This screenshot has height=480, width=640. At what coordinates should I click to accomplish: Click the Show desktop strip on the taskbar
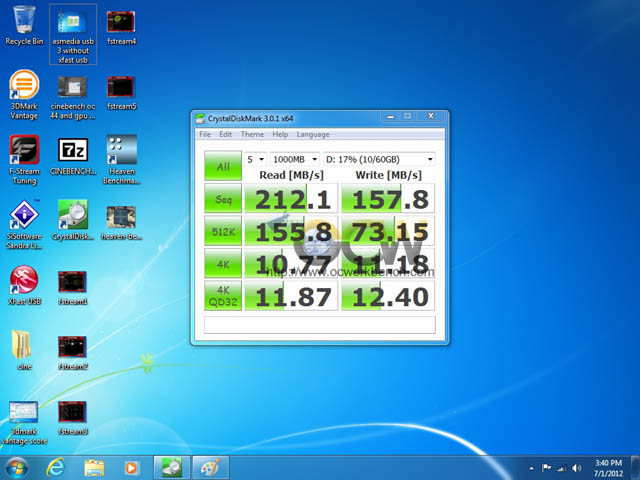point(636,468)
